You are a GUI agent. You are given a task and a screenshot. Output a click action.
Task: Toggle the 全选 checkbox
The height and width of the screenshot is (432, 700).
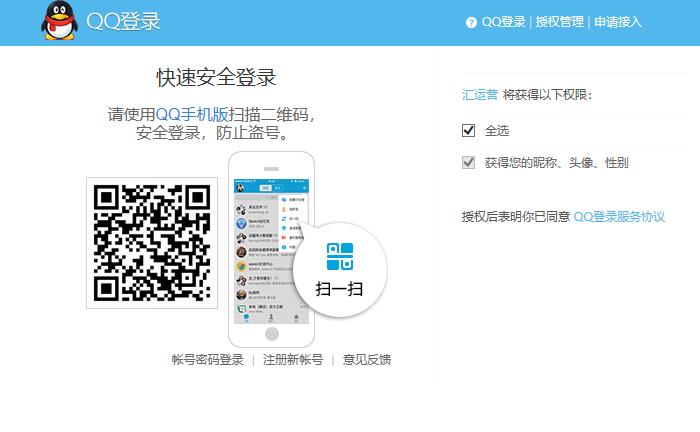click(x=468, y=130)
